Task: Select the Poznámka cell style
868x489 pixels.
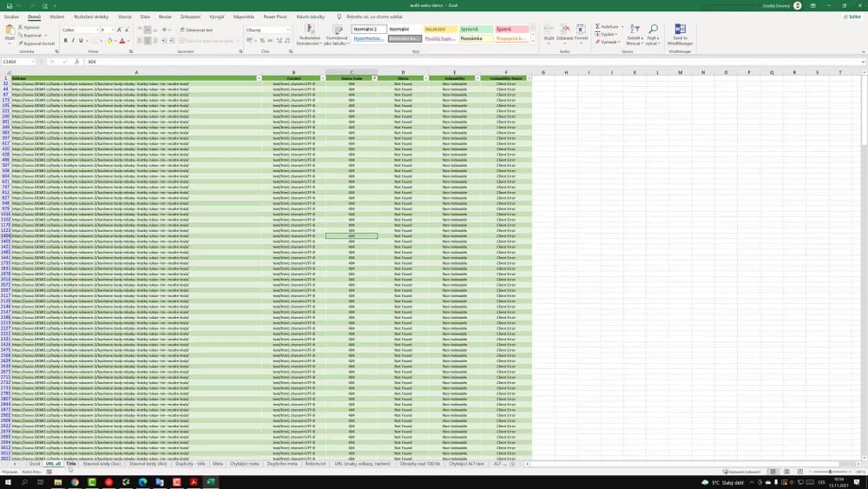Action: tap(476, 38)
